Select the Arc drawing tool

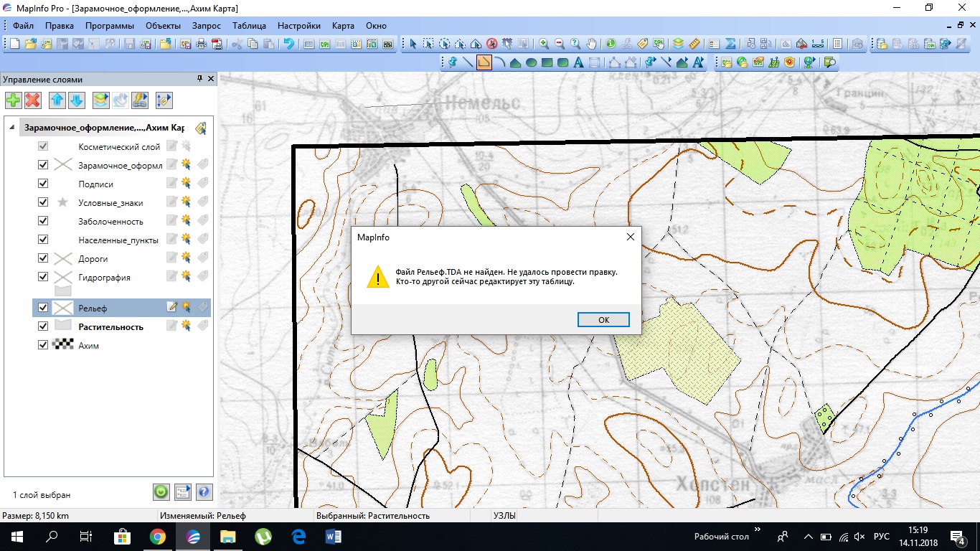click(499, 62)
